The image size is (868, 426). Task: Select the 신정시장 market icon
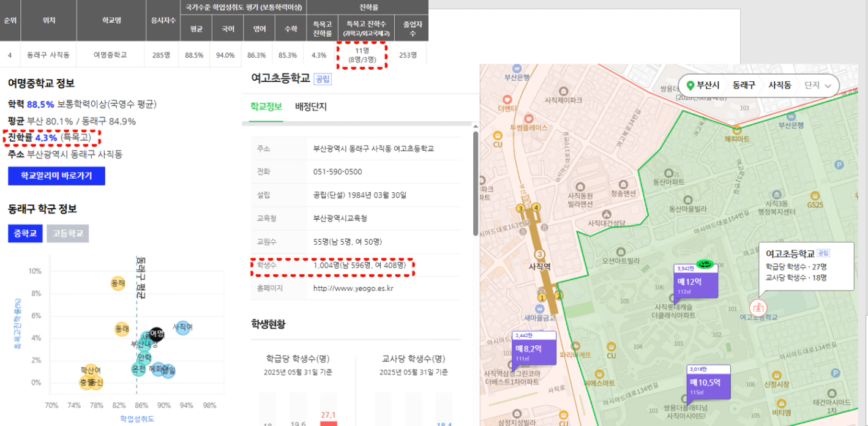tap(776, 374)
